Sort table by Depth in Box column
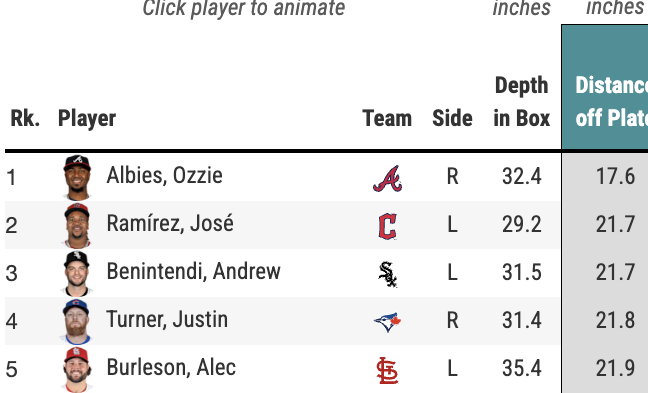 [x=522, y=102]
